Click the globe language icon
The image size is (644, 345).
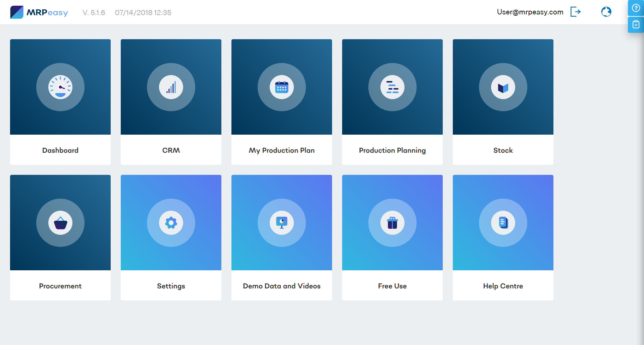606,12
